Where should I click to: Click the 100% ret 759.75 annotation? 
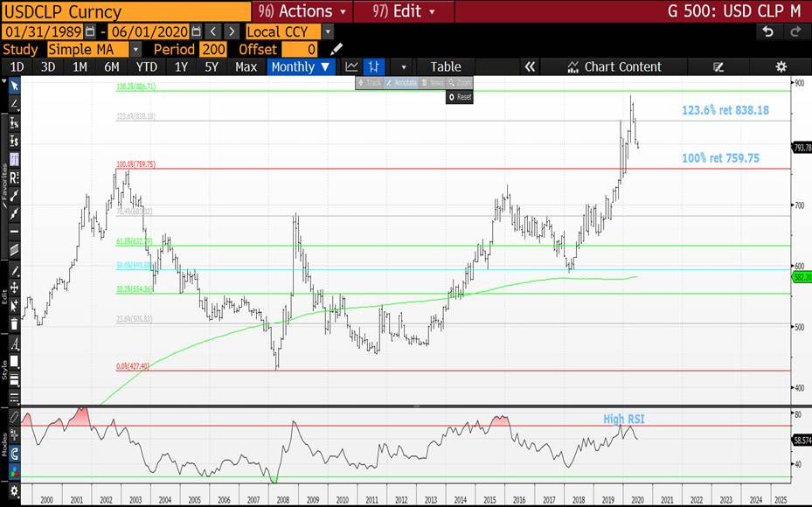pos(720,158)
